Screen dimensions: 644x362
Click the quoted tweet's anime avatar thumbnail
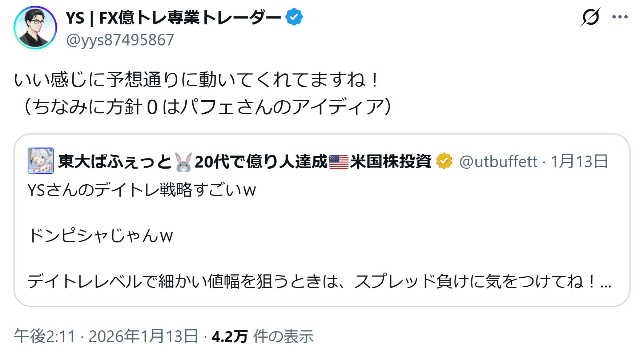click(x=41, y=161)
